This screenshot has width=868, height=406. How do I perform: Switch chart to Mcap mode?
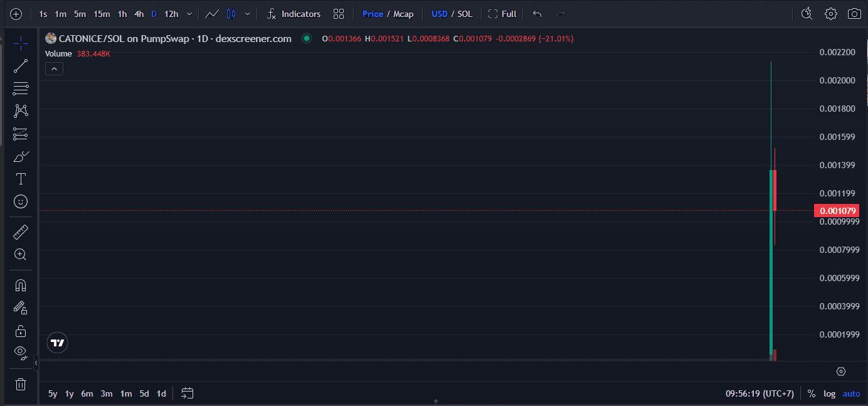[403, 14]
